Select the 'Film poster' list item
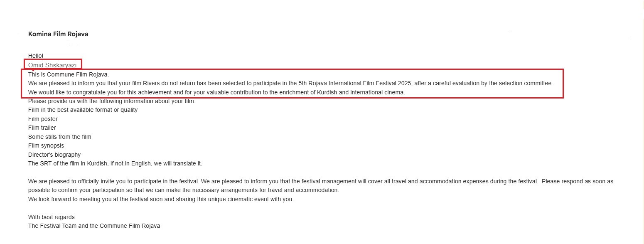The height and width of the screenshot is (244, 644). 43,119
